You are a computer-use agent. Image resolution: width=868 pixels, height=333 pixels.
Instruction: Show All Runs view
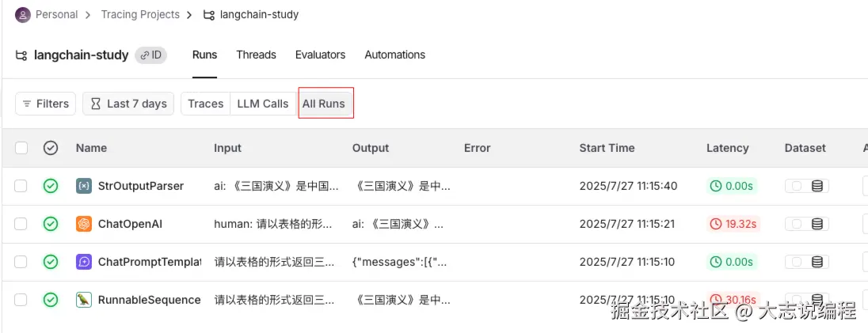[x=324, y=104]
